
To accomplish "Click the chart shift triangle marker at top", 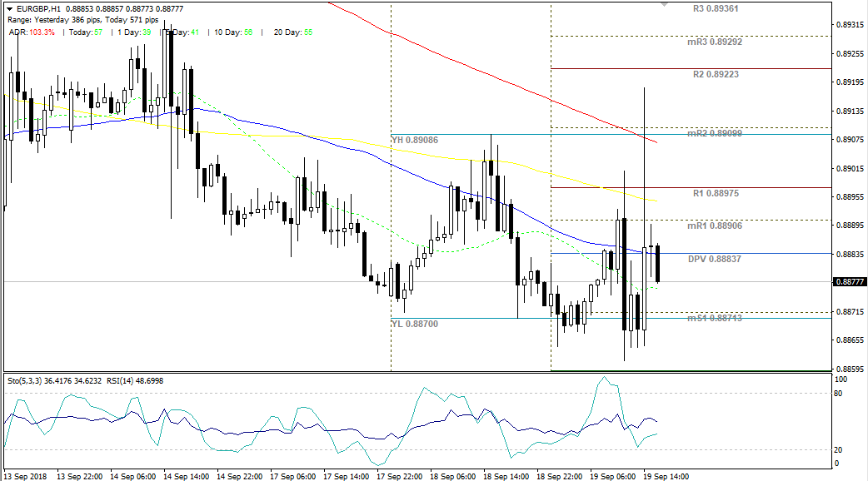I will (664, 4).
